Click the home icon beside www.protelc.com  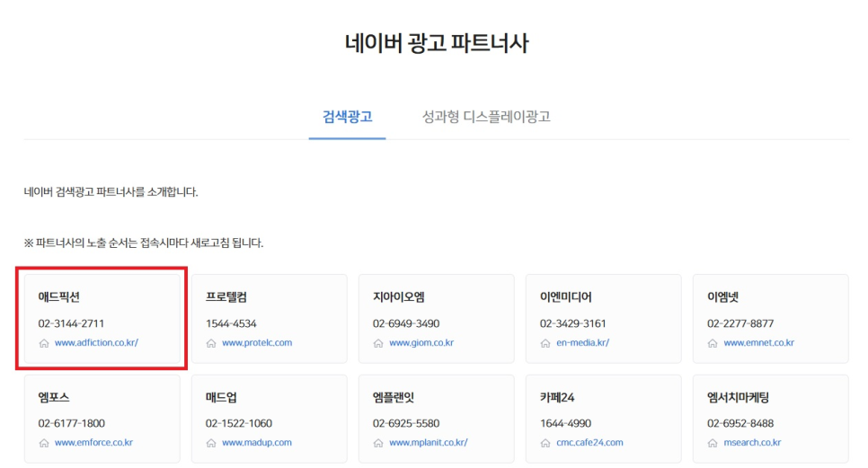[x=211, y=343]
